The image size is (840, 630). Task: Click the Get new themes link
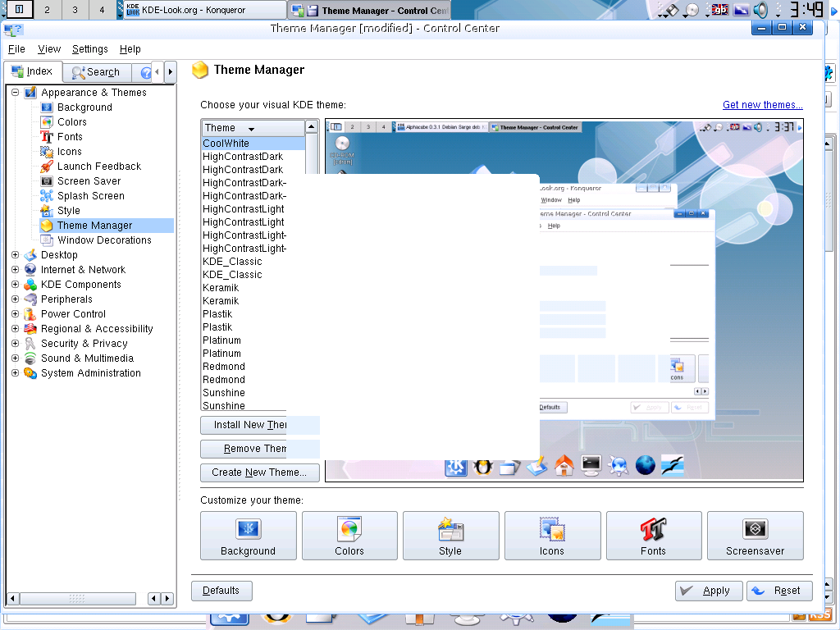(x=762, y=105)
